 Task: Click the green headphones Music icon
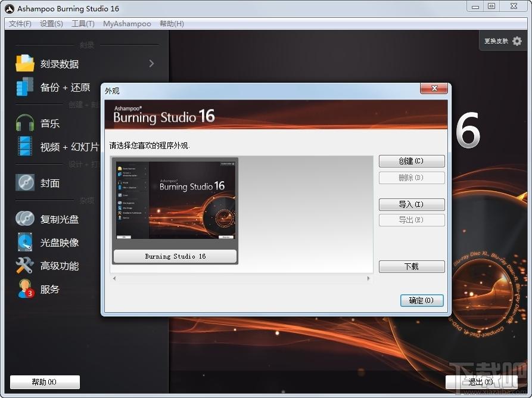25,123
